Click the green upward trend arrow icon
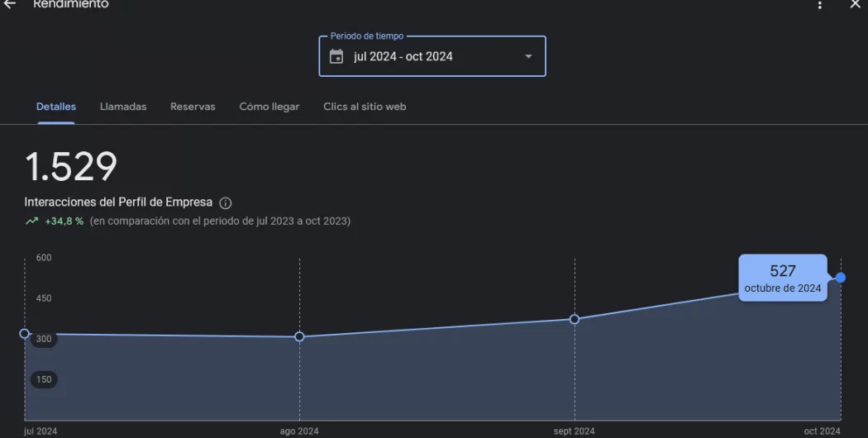The height and width of the screenshot is (438, 868). pos(31,221)
